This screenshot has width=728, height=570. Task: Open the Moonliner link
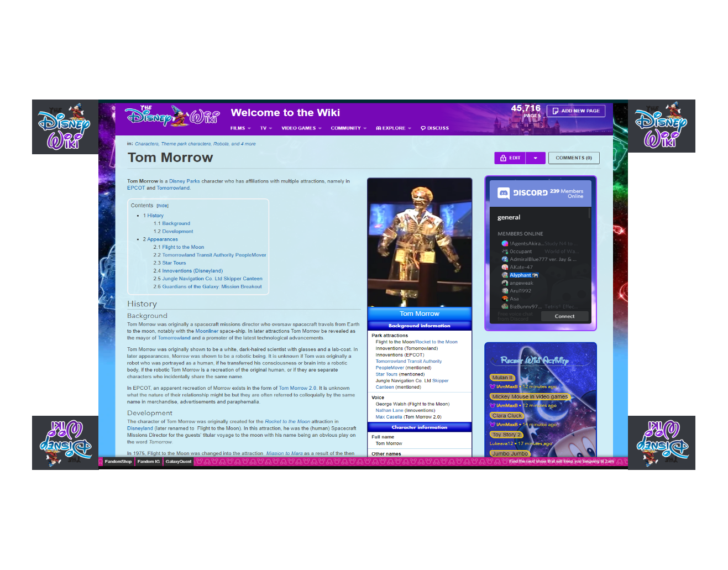207,331
